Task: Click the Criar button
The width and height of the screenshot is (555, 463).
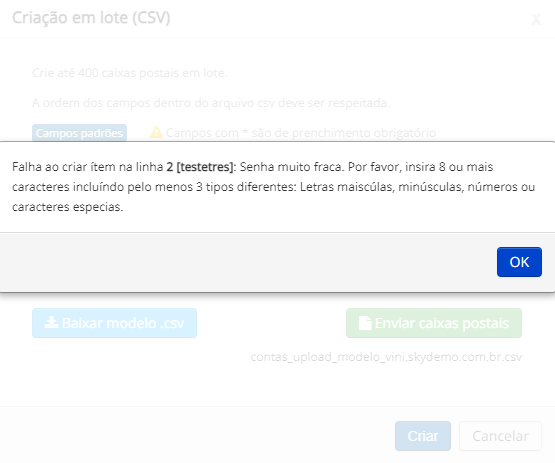Action: coord(423,436)
